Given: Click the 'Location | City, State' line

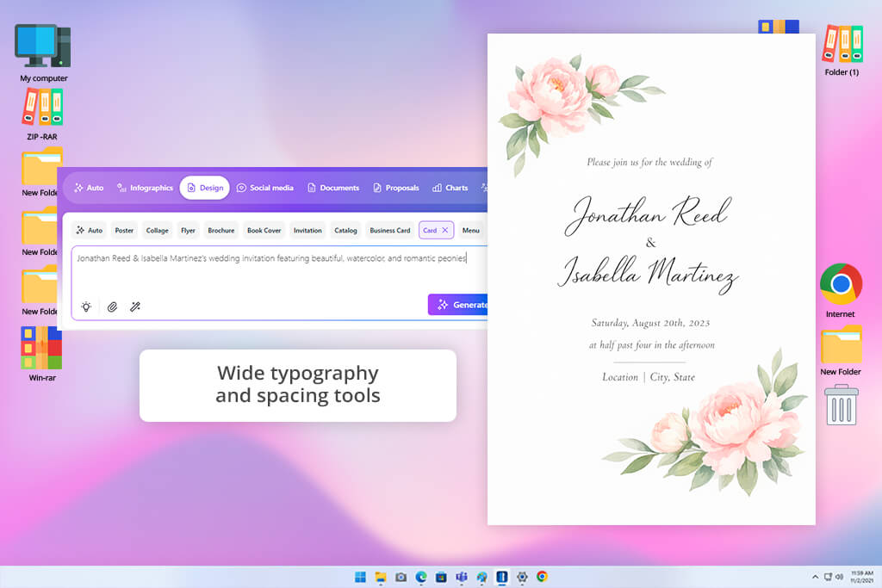Looking at the screenshot, I should pyautogui.click(x=649, y=377).
